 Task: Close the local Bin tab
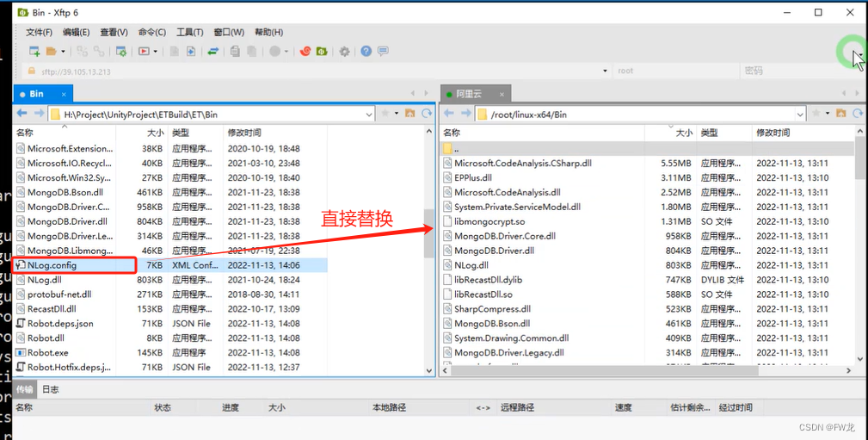pyautogui.click(x=64, y=94)
